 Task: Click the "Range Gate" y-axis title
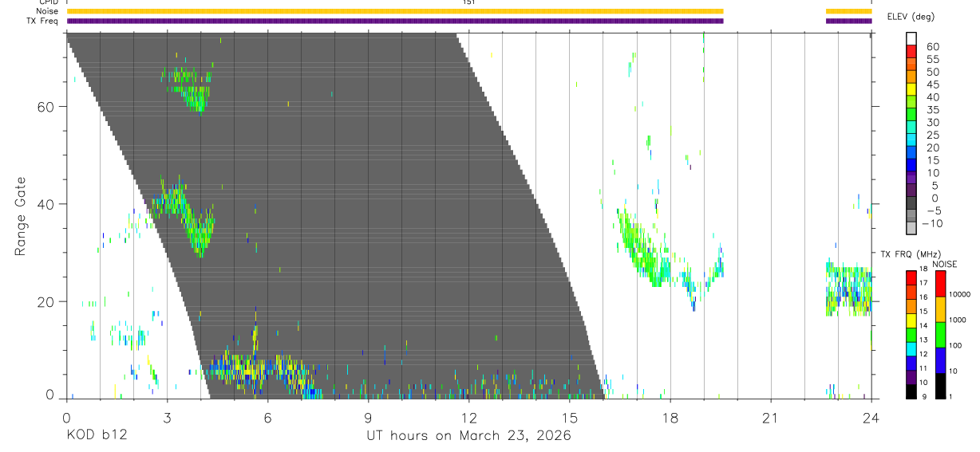pyautogui.click(x=21, y=215)
